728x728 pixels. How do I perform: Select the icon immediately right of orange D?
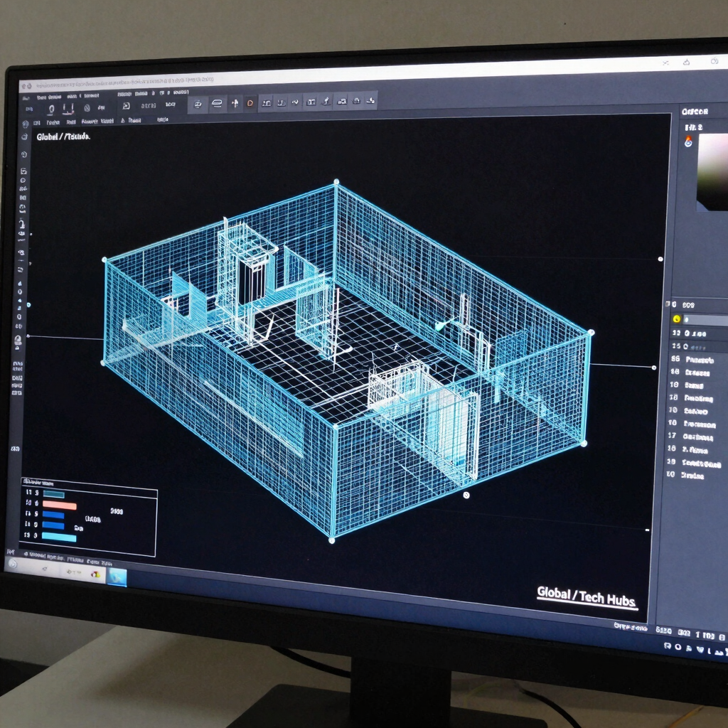(267, 103)
